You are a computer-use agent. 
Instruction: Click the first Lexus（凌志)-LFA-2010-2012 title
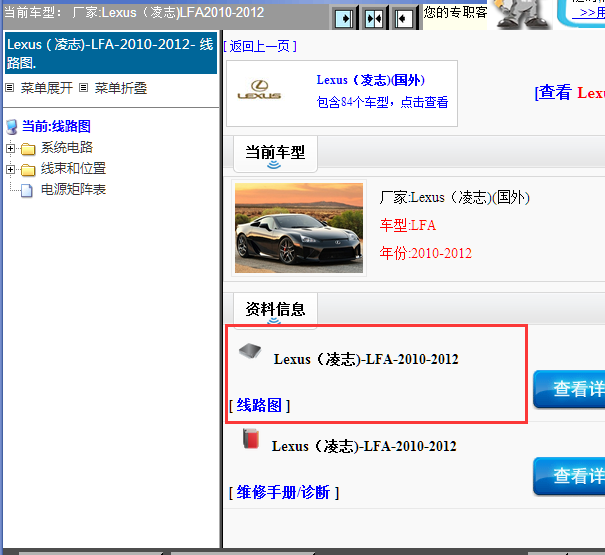click(x=366, y=359)
